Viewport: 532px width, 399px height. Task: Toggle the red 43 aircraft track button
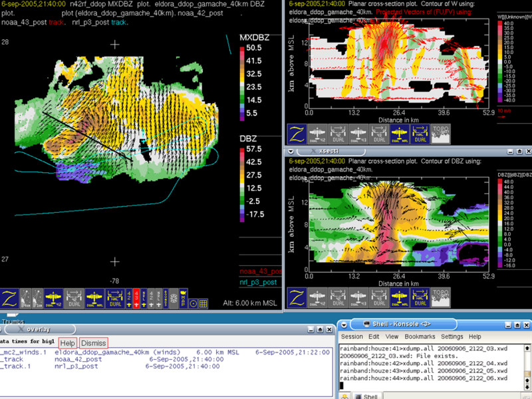(136, 299)
